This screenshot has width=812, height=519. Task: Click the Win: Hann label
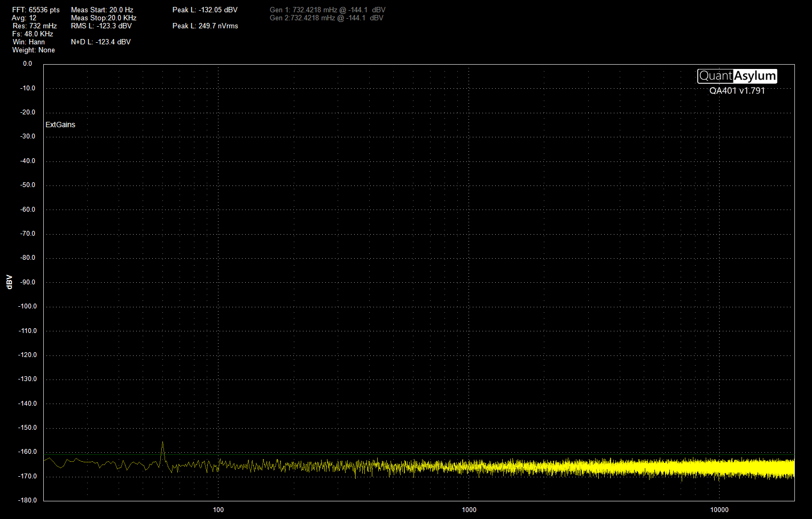pyautogui.click(x=29, y=42)
